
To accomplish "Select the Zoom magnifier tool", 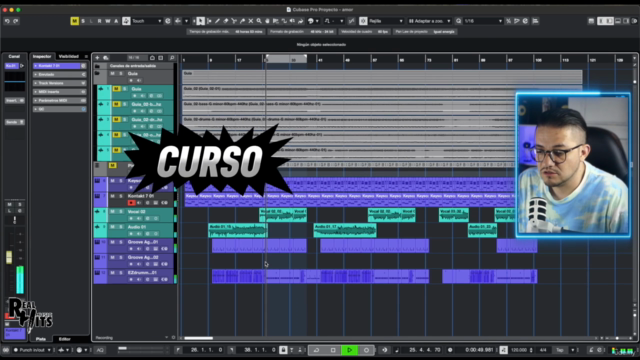I will [x=259, y=21].
